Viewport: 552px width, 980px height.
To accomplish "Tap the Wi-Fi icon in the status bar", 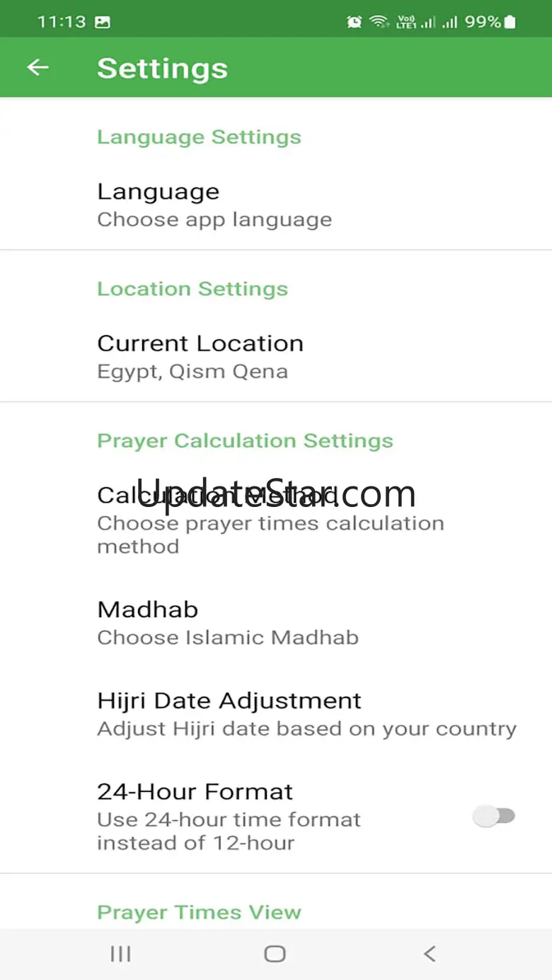I will pos(379,22).
